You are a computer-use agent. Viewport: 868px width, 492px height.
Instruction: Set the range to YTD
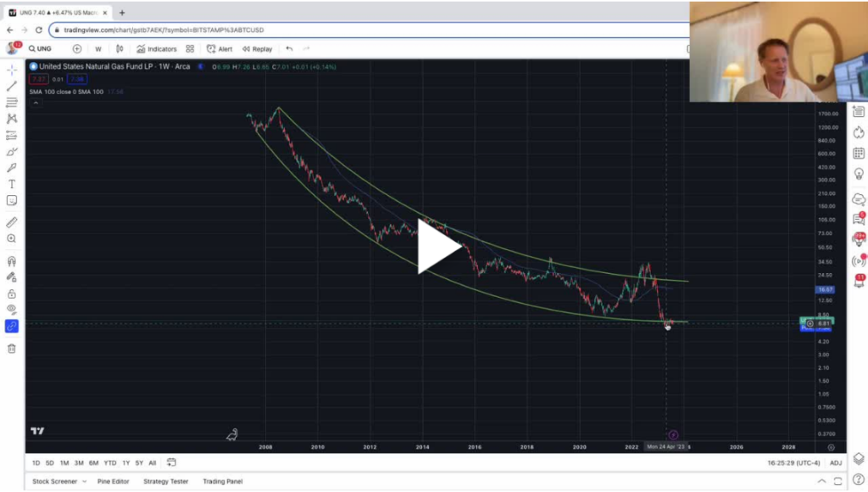tap(110, 462)
